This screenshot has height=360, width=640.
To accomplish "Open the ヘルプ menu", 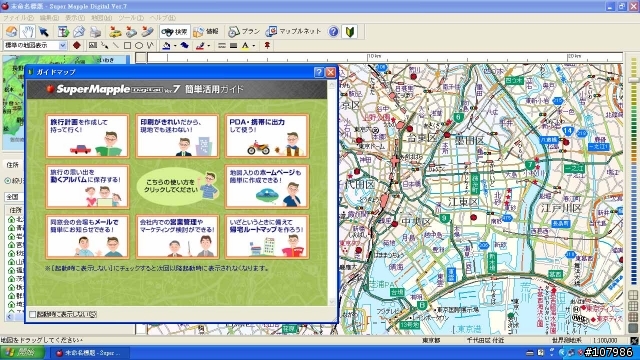I will click(x=163, y=18).
